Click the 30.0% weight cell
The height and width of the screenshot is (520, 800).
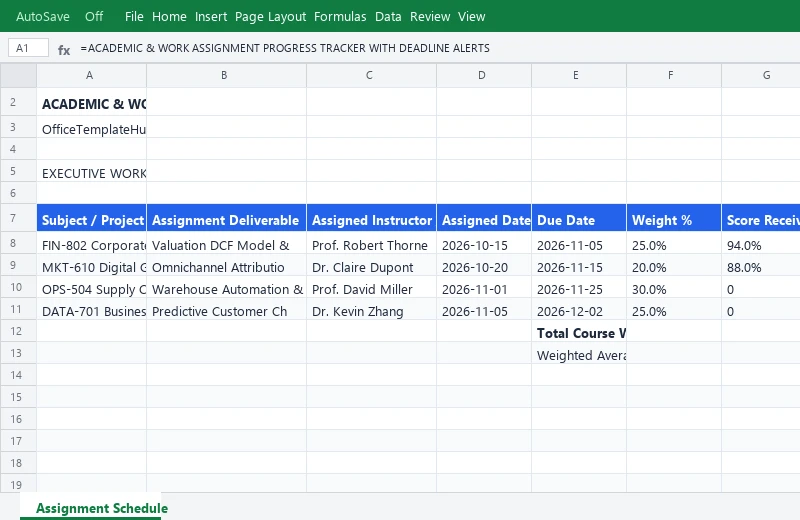(674, 289)
